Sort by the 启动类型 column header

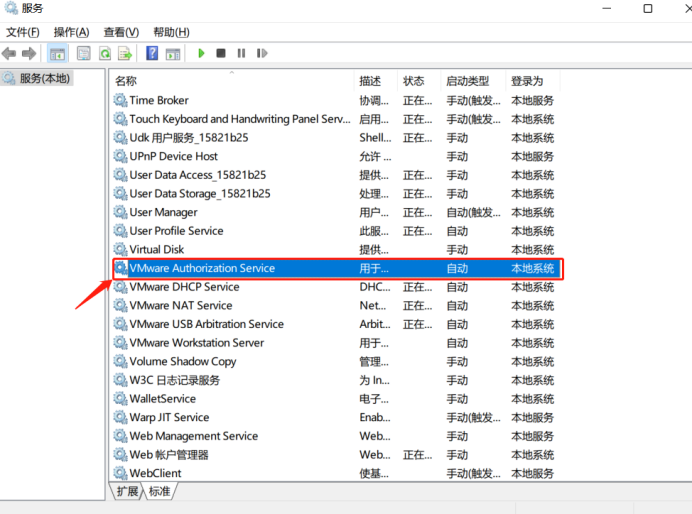473,81
